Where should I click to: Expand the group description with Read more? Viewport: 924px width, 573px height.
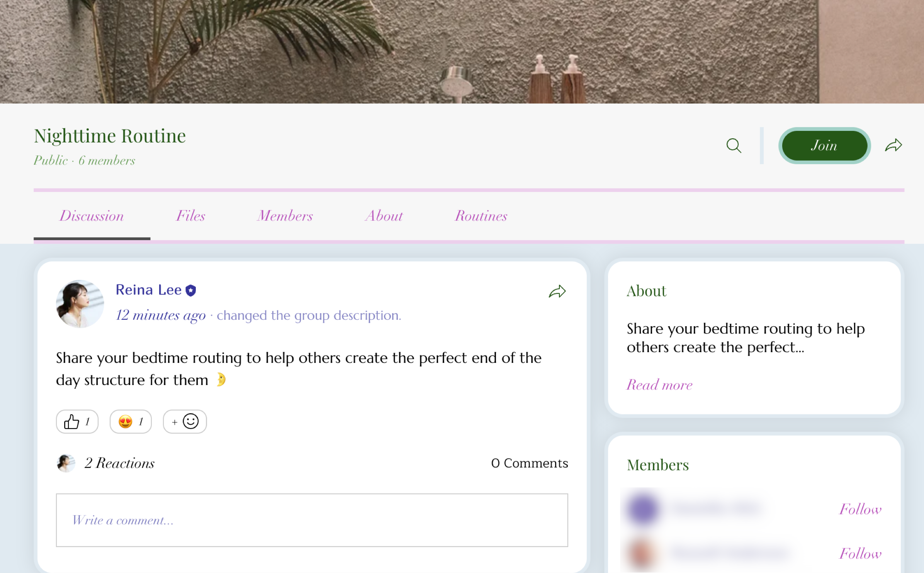click(659, 385)
